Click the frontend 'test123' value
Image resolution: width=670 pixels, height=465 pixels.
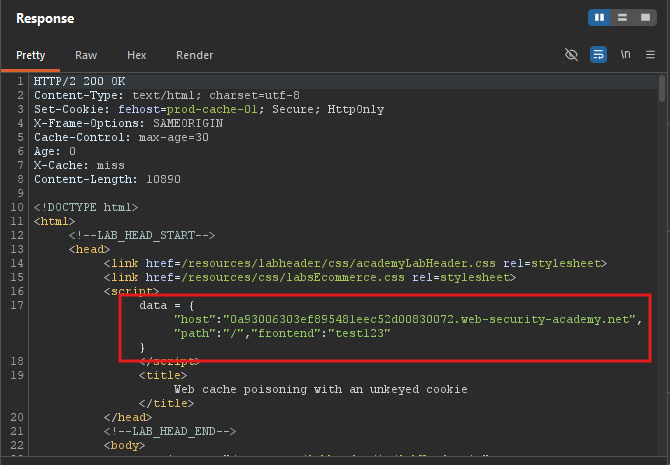pyautogui.click(x=359, y=333)
